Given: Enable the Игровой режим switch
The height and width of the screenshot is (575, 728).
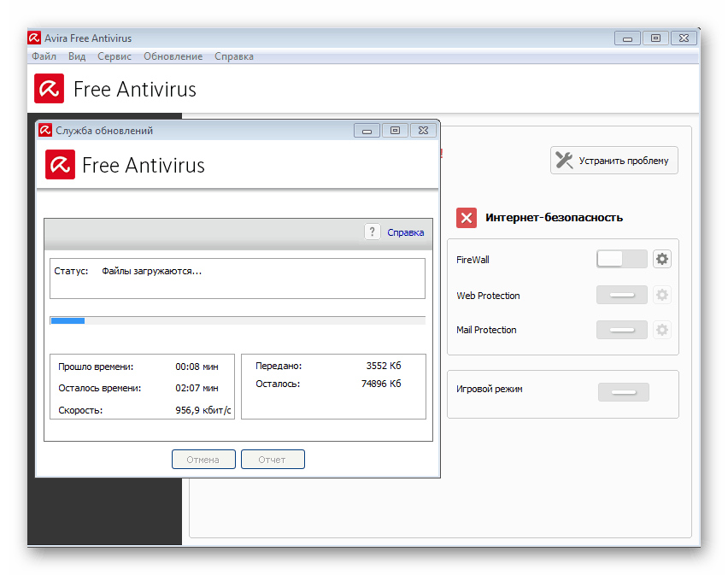Looking at the screenshot, I should point(623,392).
